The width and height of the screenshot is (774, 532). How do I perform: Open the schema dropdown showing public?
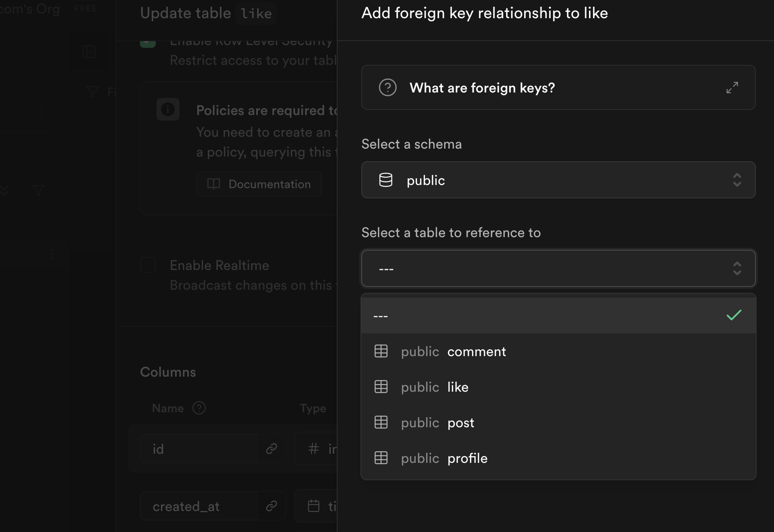[558, 180]
